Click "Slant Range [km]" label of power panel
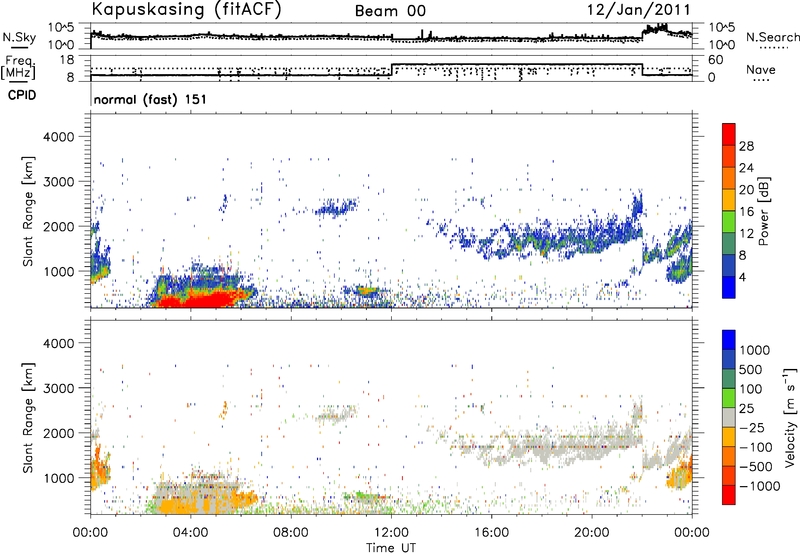This screenshot has height=554, width=800. [28, 211]
